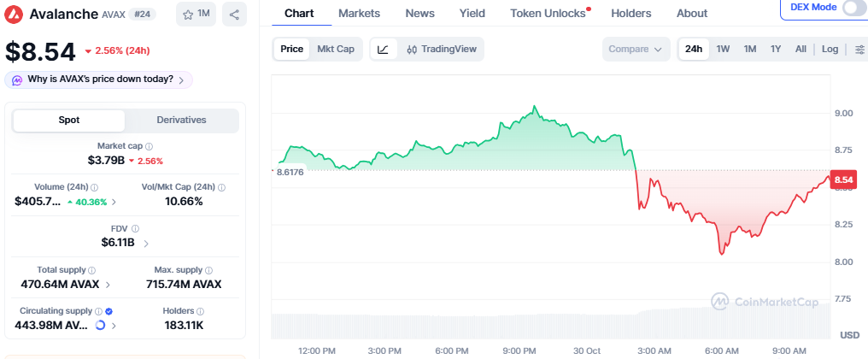Viewport: 868px width, 359px height.
Task: Set chart range to 24h
Action: (x=694, y=49)
